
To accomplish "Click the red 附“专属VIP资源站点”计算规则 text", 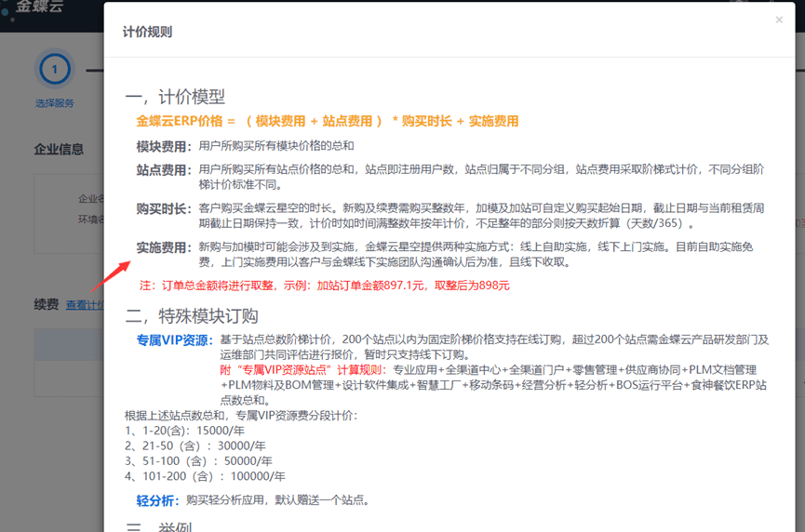I will [x=303, y=370].
